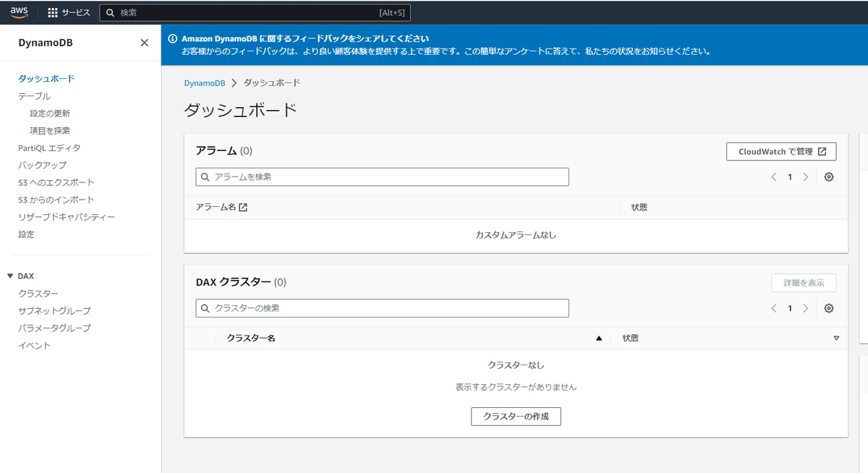Viewport: 868px width, 473px height.
Task: Click the external link icon beside アラーム名
Action: 243,208
